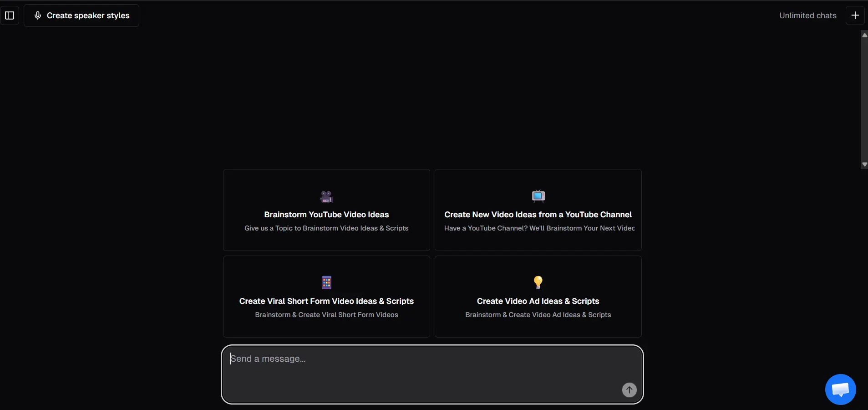
Task: Click the microphone icon in speaker styles
Action: pos(38,15)
